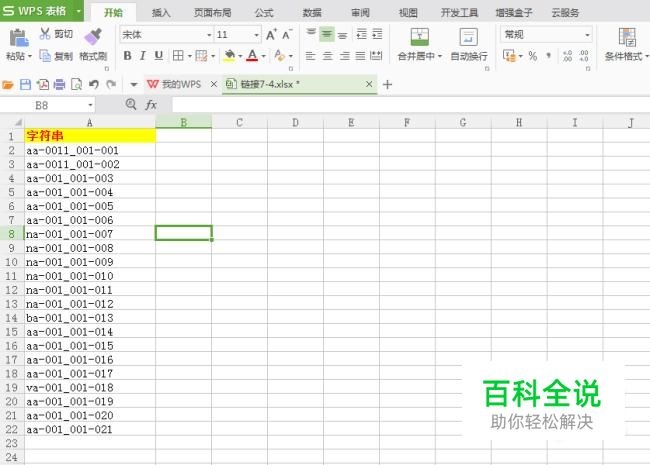Click the Auto Wrap text icon
This screenshot has width=650, height=465.
(469, 36)
